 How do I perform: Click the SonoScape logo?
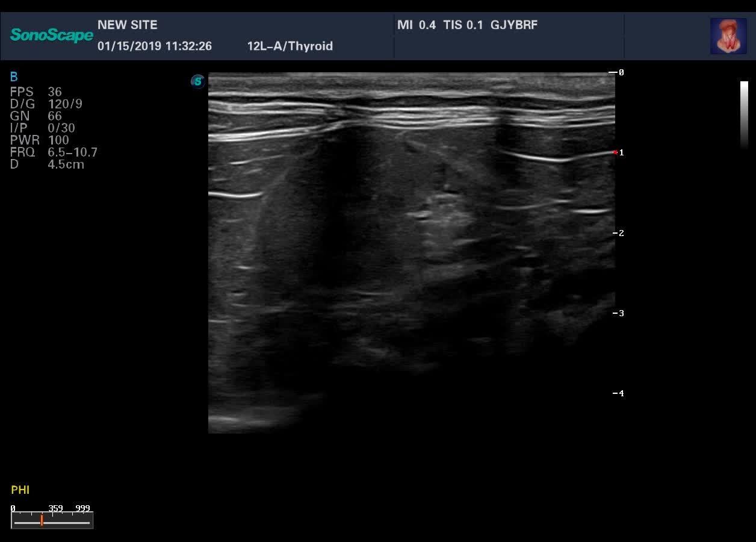click(x=52, y=35)
